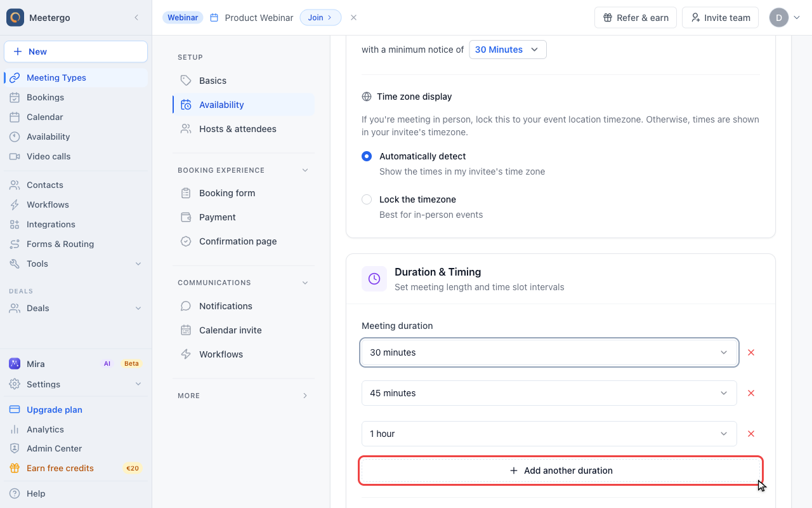The width and height of the screenshot is (812, 508).
Task: Delete the 1 hour duration entry
Action: (751, 434)
